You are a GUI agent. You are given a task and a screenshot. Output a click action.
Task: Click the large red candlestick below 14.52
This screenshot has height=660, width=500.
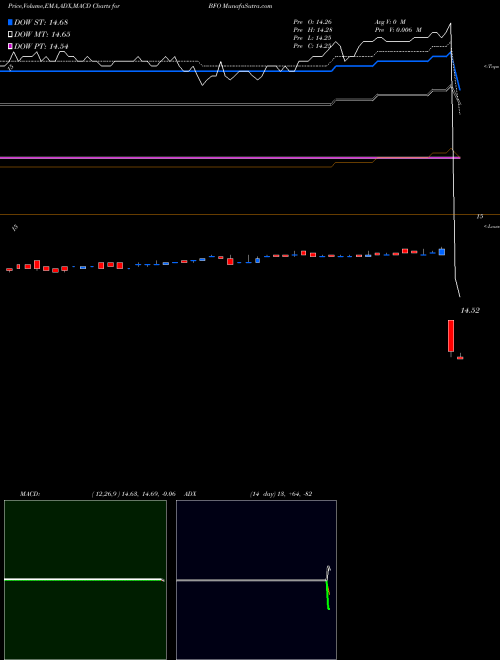[451, 336]
